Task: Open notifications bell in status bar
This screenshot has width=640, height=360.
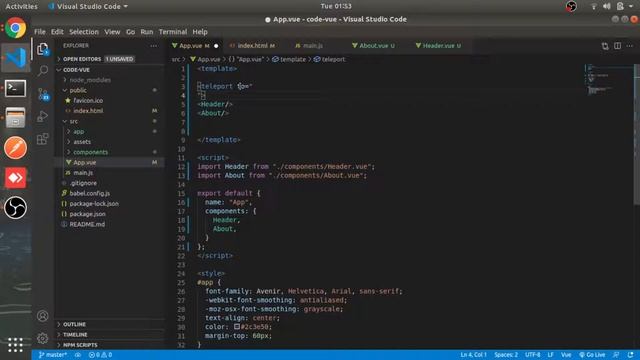Action: point(631,355)
